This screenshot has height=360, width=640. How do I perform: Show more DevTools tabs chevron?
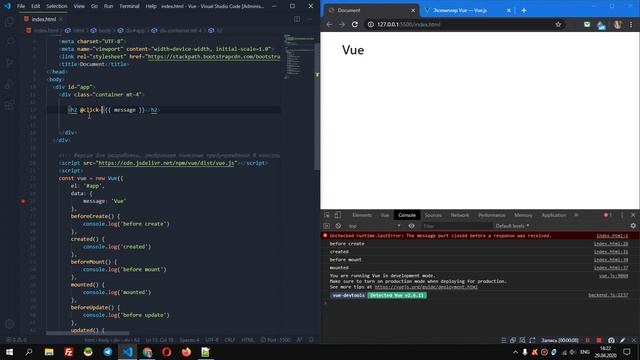click(x=576, y=215)
